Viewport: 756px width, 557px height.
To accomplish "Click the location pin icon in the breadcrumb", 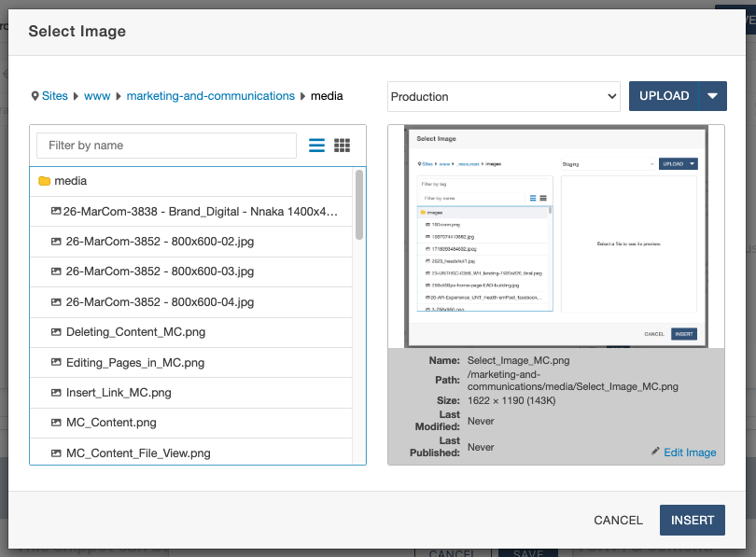I will coord(34,95).
